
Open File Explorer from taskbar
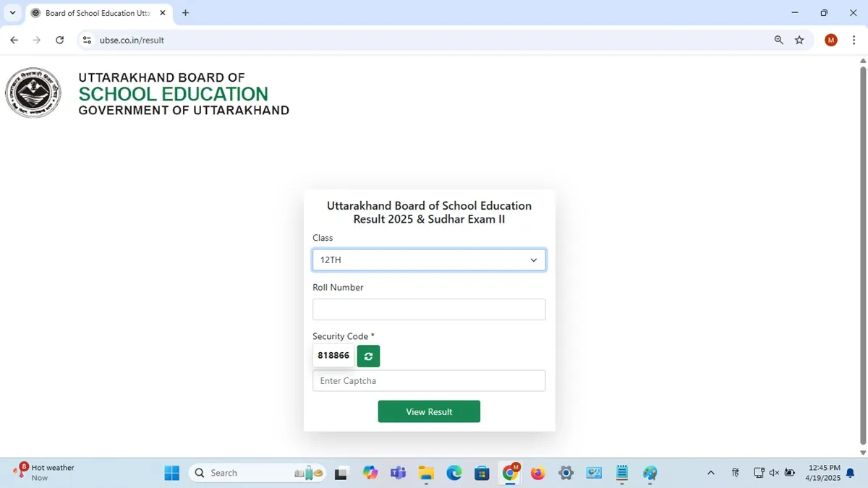426,473
